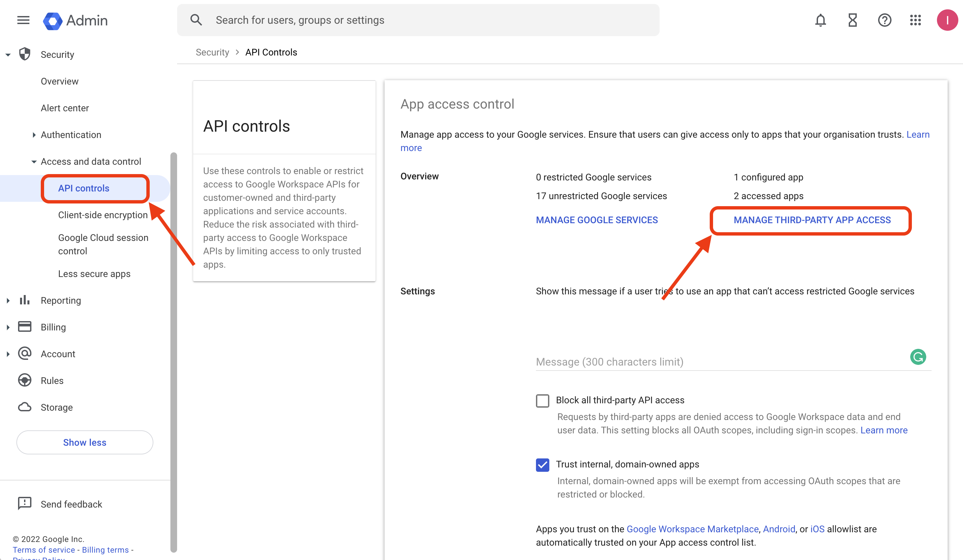Open Billing terms link

tap(106, 550)
